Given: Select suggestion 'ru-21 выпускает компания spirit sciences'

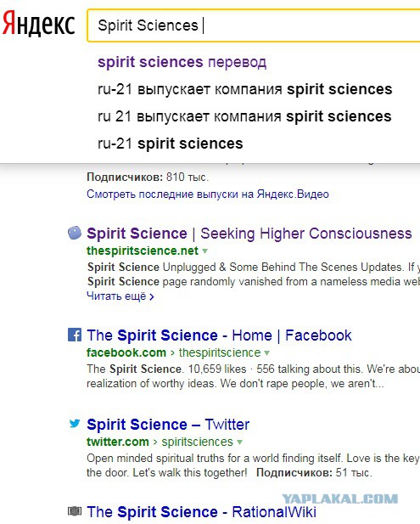Looking at the screenshot, I should pyautogui.click(x=244, y=89).
